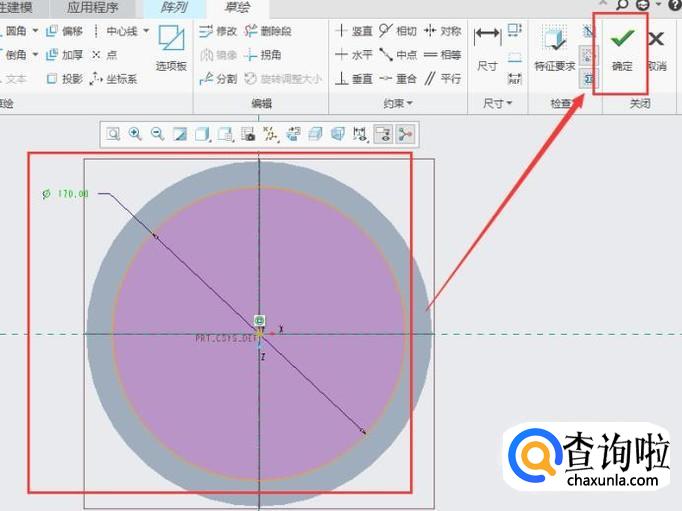Apply the 相等 equal constraint
This screenshot has width=682, height=511.
[x=442, y=55]
